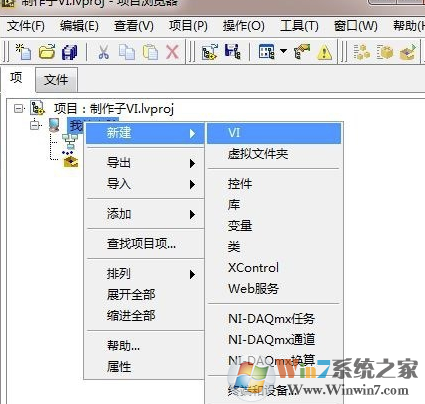The width and height of the screenshot is (425, 404).
Task: Open the 操作(O) menu
Action: 244,26
